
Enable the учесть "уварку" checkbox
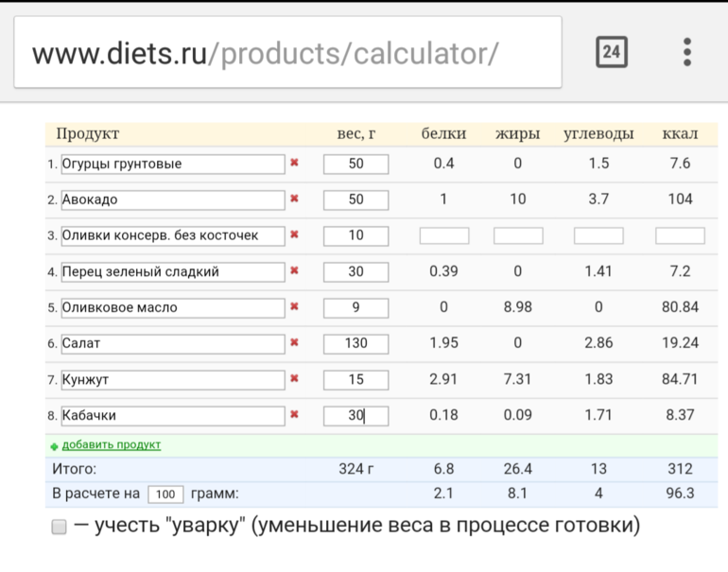(x=59, y=527)
